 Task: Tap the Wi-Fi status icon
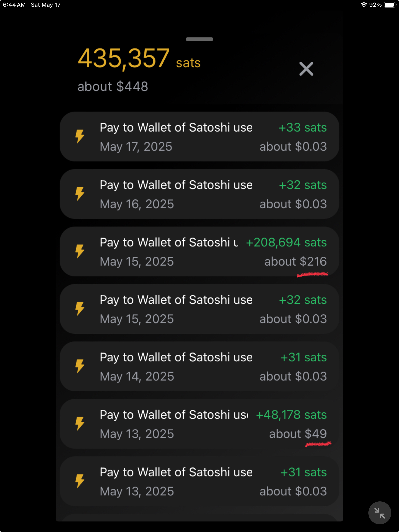coord(363,5)
